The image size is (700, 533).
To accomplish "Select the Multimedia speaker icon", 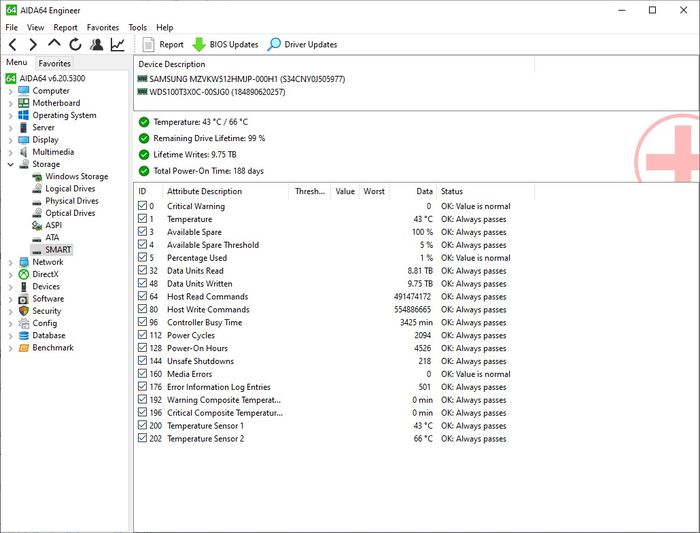I will pos(24,152).
